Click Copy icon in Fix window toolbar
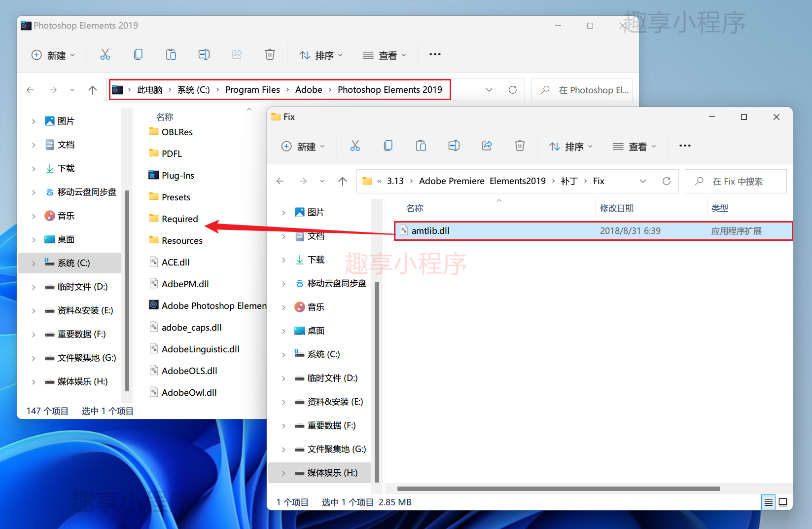 388,146
